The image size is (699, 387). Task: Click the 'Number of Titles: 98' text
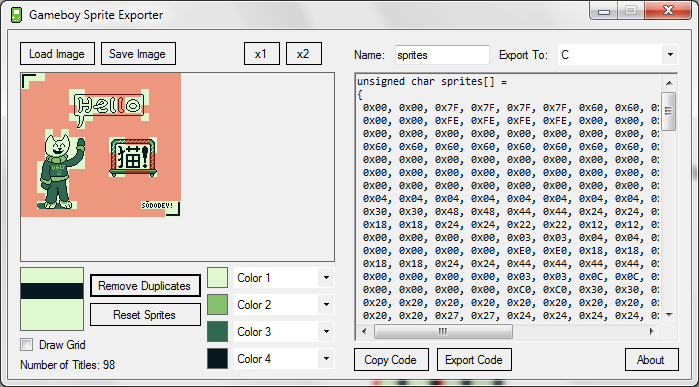click(x=67, y=365)
